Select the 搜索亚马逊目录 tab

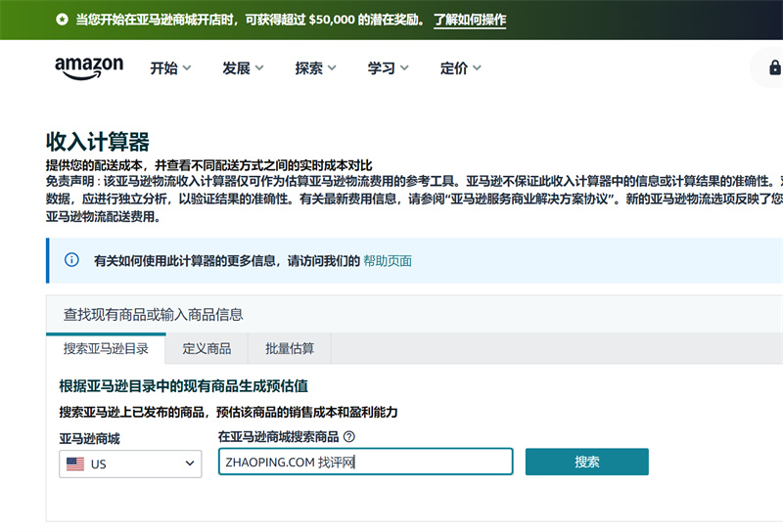[x=106, y=348]
